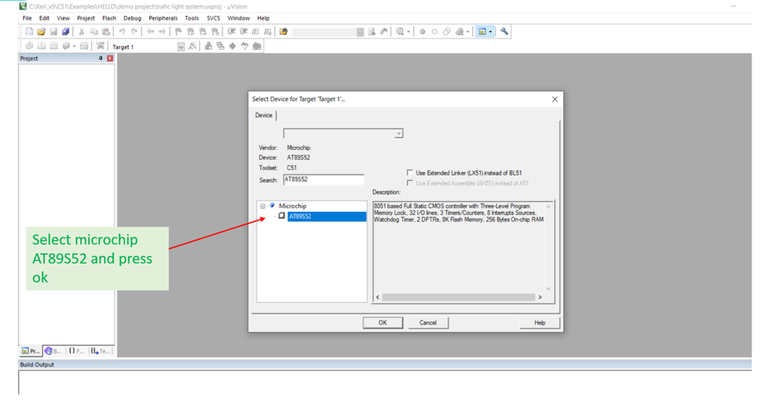Click the Paste icon in toolbar
This screenshot has height=405, width=768.
(106, 31)
